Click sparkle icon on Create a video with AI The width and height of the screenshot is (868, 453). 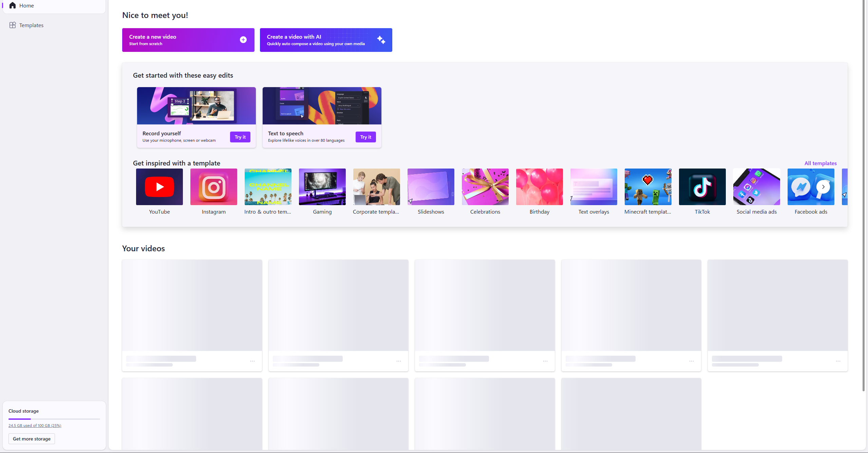coord(381,40)
